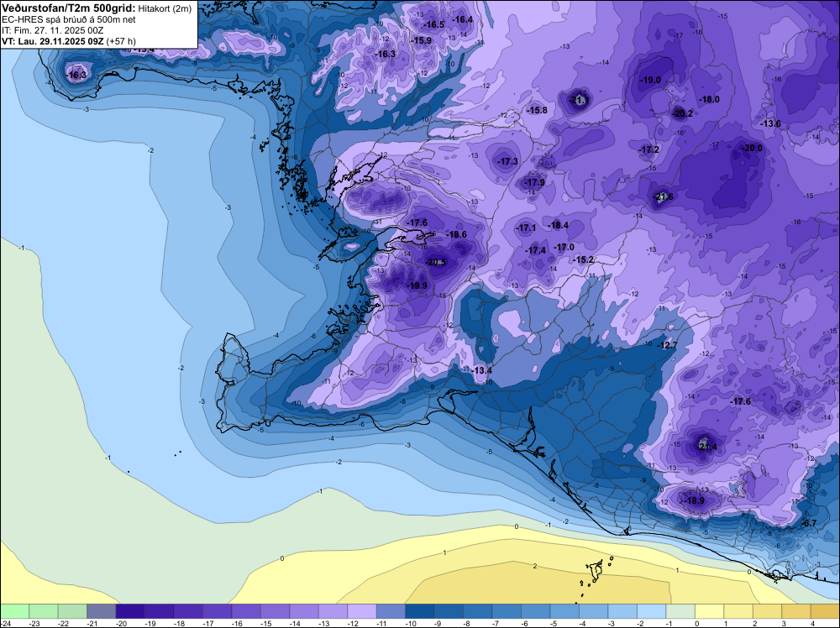Click the legend swatch labeled -4

point(593,611)
